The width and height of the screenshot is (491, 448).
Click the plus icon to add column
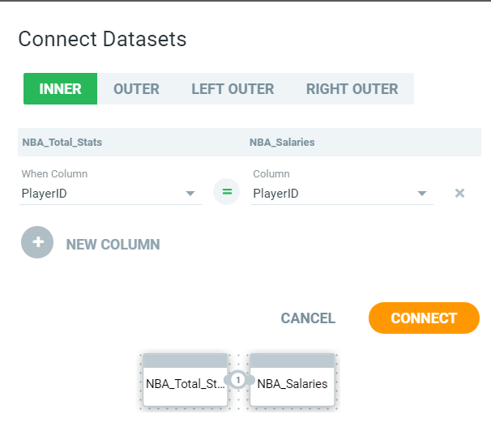(37, 242)
